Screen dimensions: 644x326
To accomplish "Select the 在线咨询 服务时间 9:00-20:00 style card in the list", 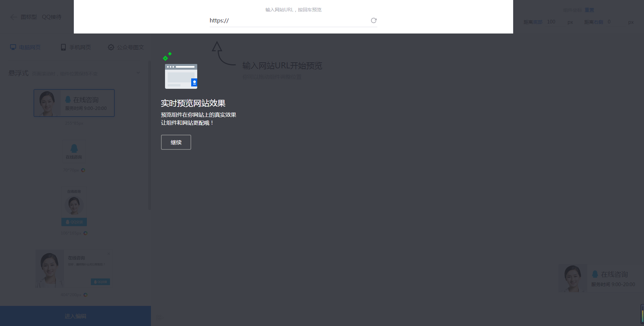I will (74, 103).
